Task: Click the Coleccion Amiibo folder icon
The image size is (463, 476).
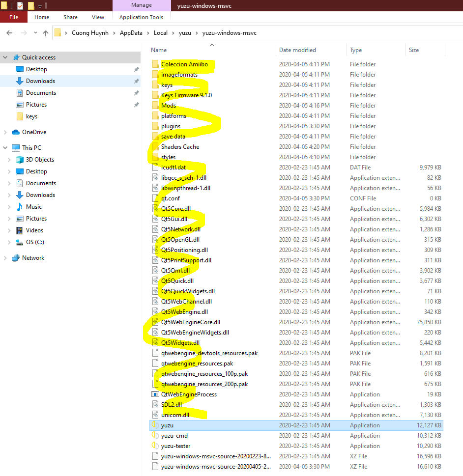Action: pyautogui.click(x=155, y=64)
